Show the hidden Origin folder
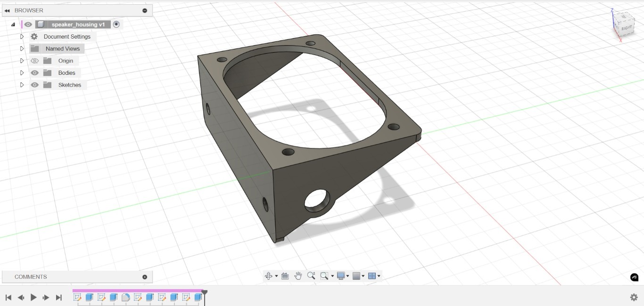The width and height of the screenshot is (644, 306). 34,61
